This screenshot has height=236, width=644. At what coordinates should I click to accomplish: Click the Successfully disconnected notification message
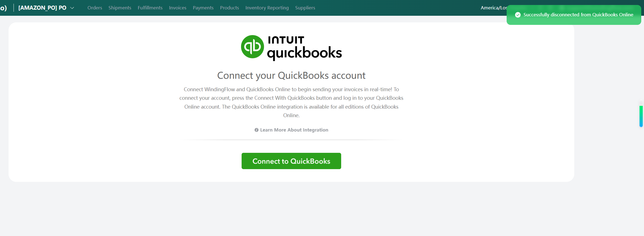click(578, 15)
